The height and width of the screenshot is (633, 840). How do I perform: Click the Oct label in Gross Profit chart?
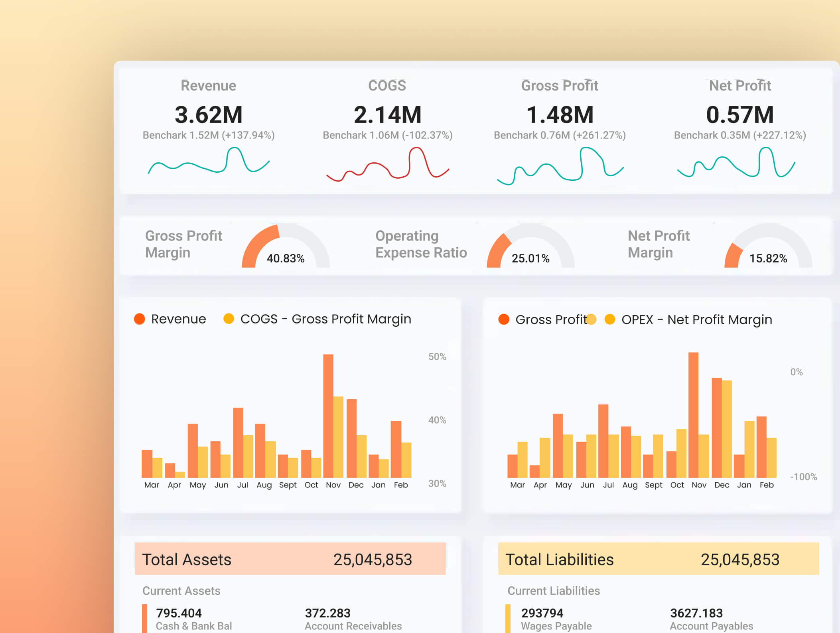677,485
